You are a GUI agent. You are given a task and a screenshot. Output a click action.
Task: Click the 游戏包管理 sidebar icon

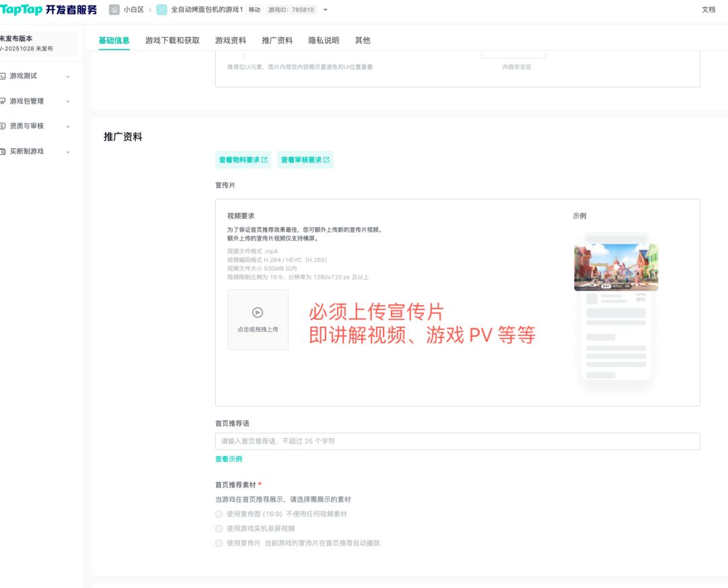[3, 101]
